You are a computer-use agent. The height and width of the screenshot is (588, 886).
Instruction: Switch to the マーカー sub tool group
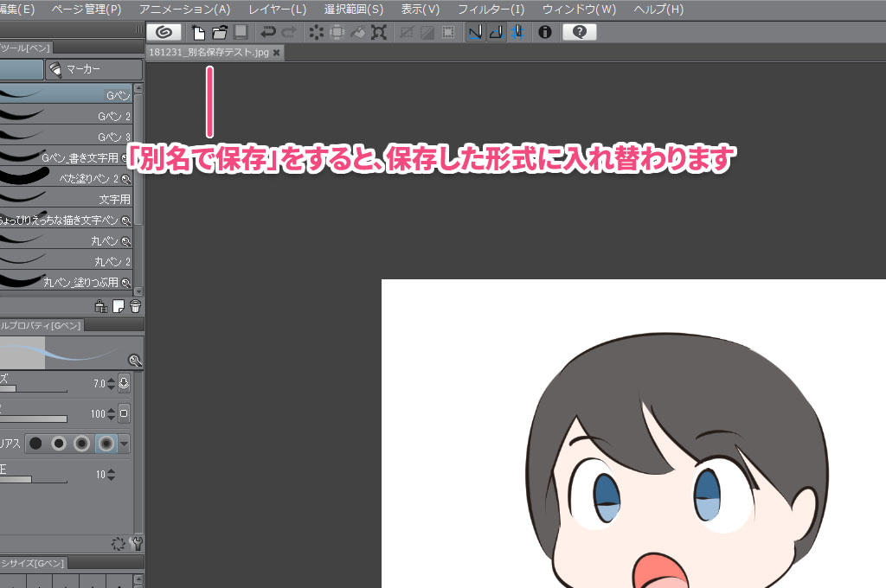click(93, 69)
